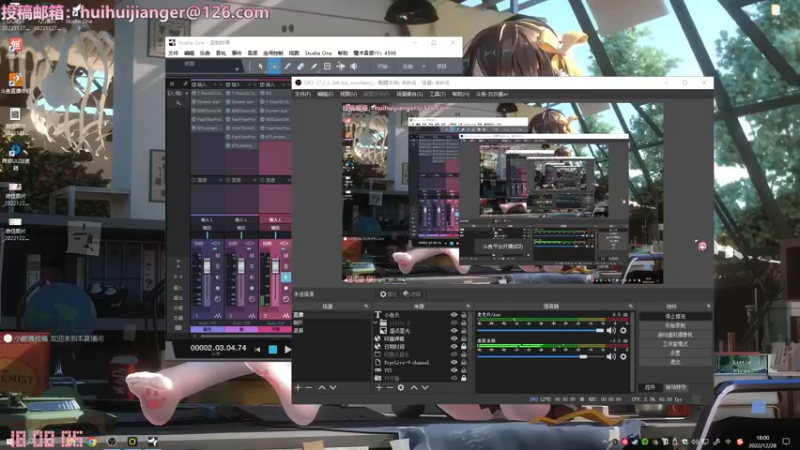Select the Bend tool in Studio One toolbar
Screen dimensions: 800x450
click(x=340, y=66)
